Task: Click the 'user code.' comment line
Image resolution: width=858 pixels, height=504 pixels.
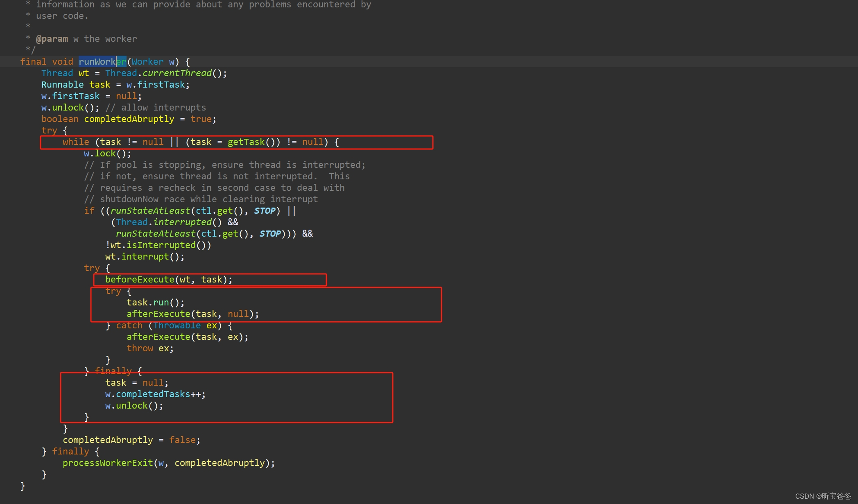Action: pos(62,16)
